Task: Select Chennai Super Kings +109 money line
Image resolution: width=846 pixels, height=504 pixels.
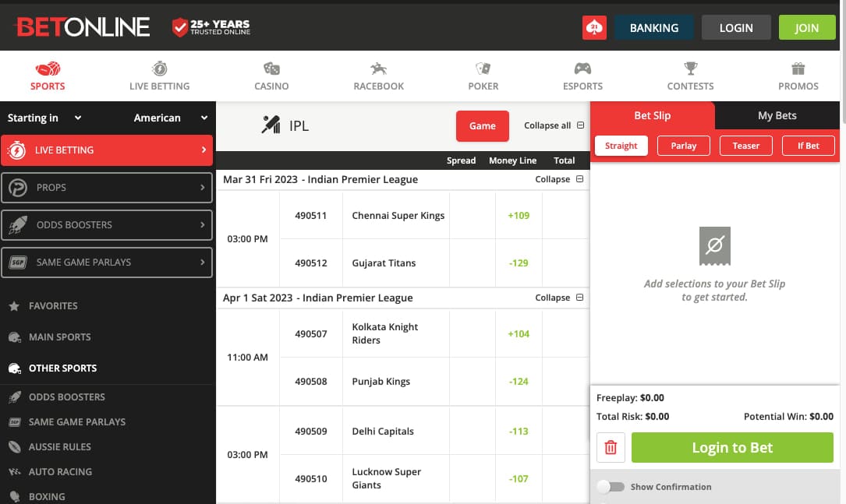Action: tap(519, 216)
